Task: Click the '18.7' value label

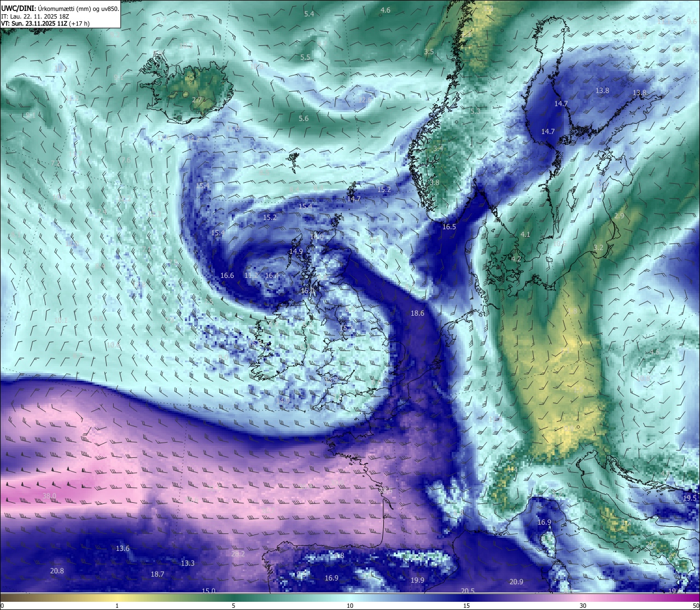Action: tap(157, 574)
